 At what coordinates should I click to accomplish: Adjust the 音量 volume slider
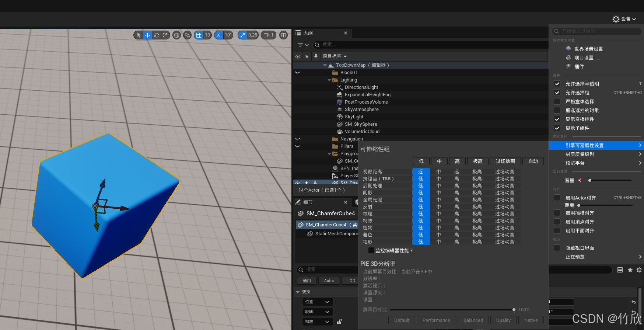click(610, 180)
